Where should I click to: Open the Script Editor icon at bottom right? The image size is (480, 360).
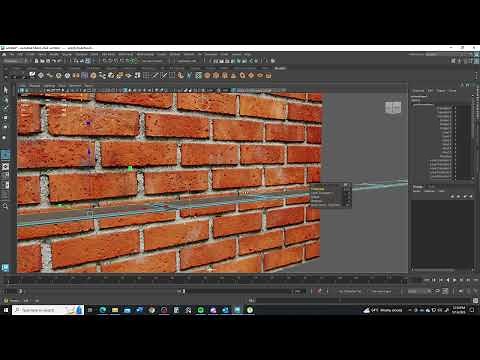coord(475,301)
